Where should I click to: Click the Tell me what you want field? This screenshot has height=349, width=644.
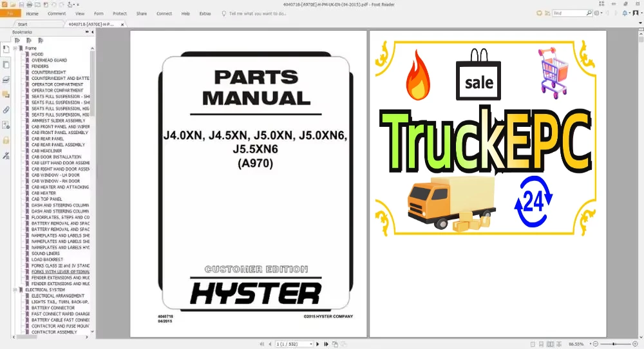point(258,14)
